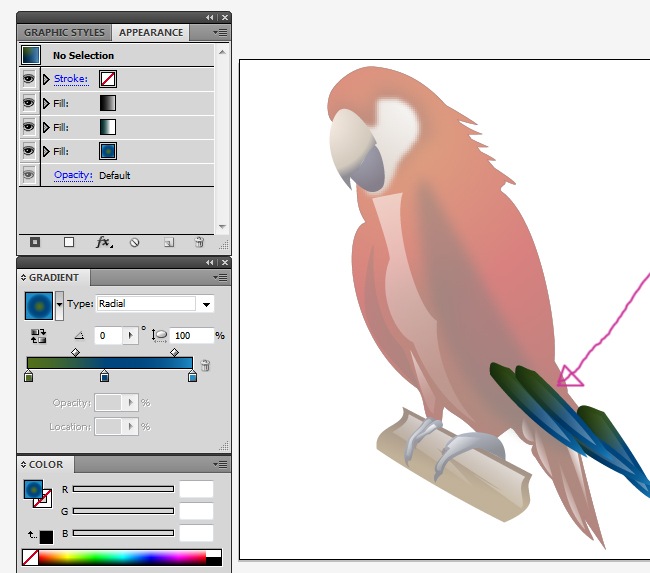Hide the Stroke attribute visibility eye
Screen dimensions: 650x573
tap(29, 79)
